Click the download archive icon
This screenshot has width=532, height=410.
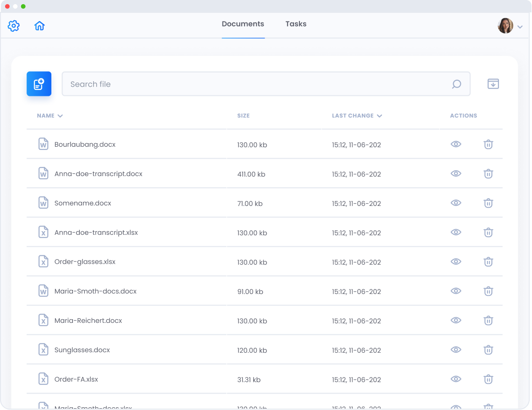pos(493,84)
